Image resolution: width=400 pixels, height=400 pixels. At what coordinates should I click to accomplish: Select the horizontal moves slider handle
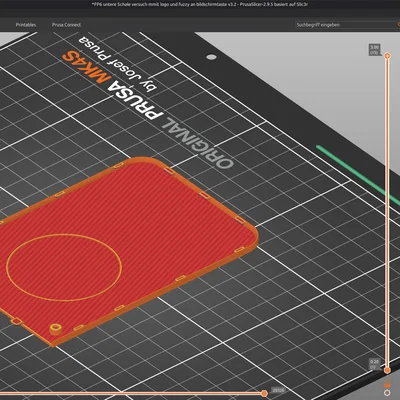tap(264, 394)
